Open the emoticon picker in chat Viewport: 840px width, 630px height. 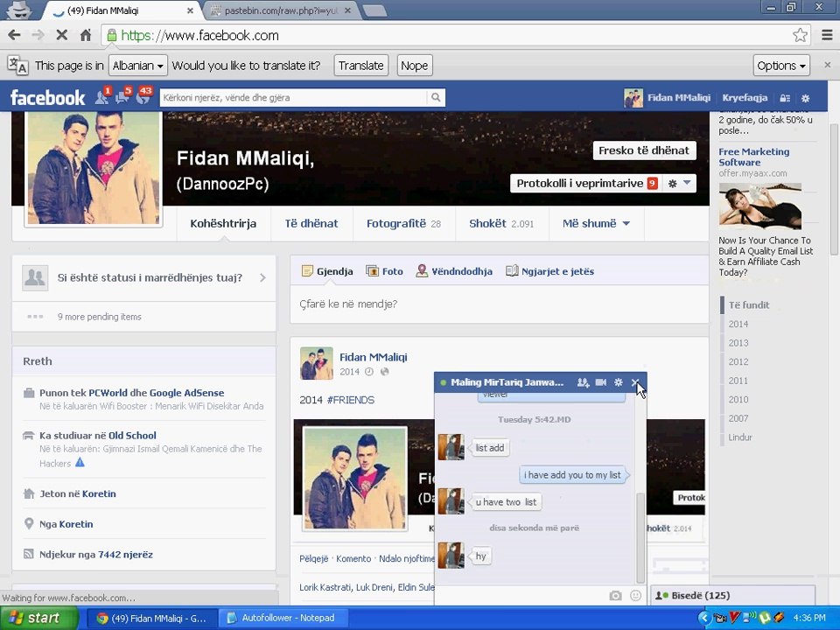click(x=635, y=596)
